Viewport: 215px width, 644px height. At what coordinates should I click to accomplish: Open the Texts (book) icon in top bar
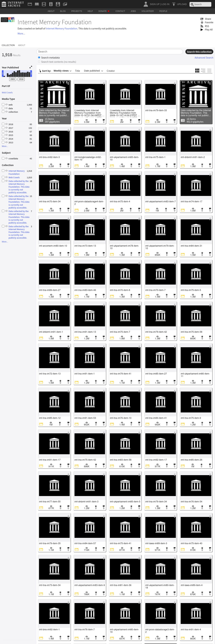[x=37, y=4]
